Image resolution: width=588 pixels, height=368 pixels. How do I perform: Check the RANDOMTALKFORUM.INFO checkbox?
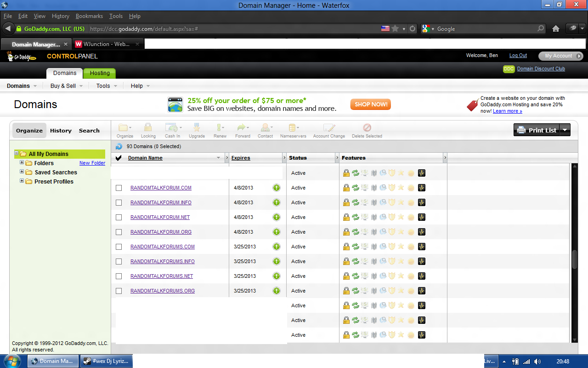pyautogui.click(x=119, y=202)
